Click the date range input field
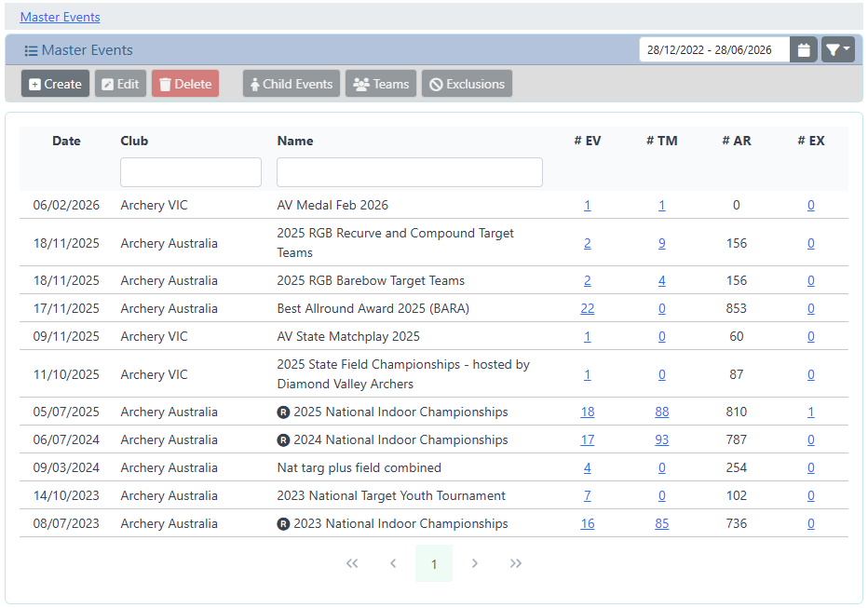 [713, 50]
